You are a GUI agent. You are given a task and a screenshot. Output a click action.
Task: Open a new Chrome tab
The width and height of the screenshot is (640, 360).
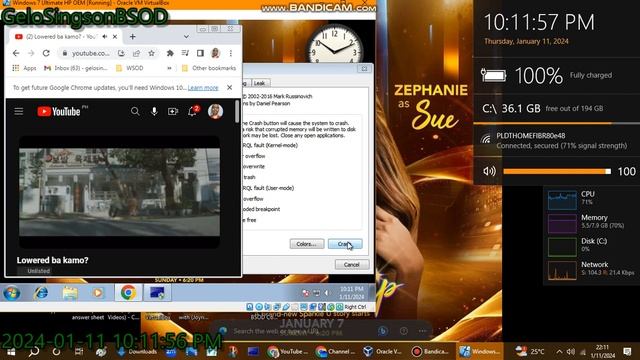(132, 37)
